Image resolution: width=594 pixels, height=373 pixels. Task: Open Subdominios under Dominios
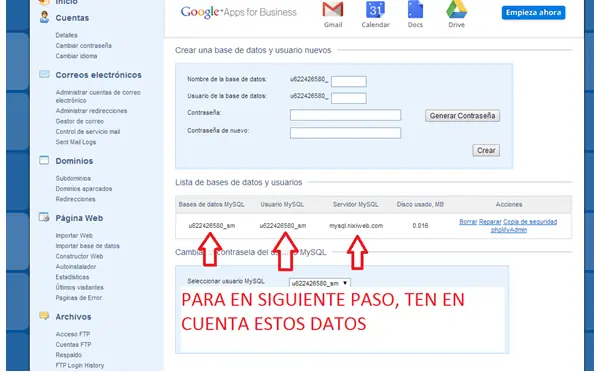pyautogui.click(x=73, y=178)
